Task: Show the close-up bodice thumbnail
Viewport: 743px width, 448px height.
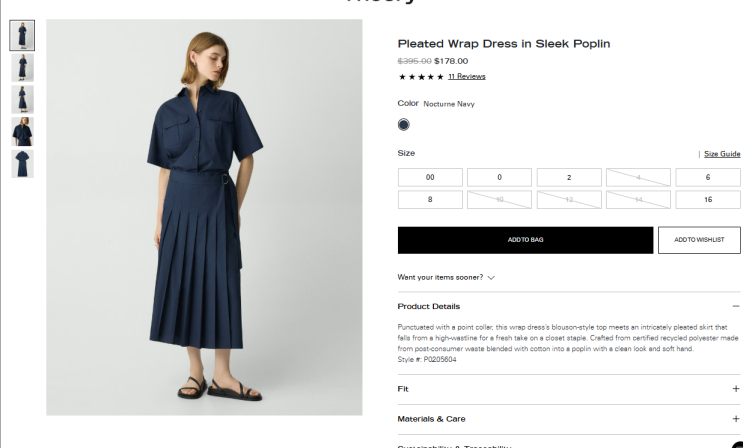Action: pos(22,131)
